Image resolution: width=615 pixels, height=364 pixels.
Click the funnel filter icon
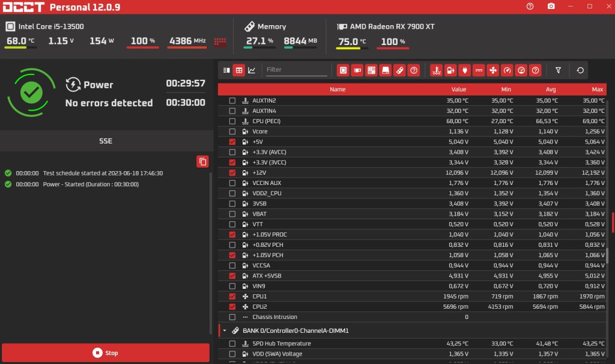click(558, 70)
